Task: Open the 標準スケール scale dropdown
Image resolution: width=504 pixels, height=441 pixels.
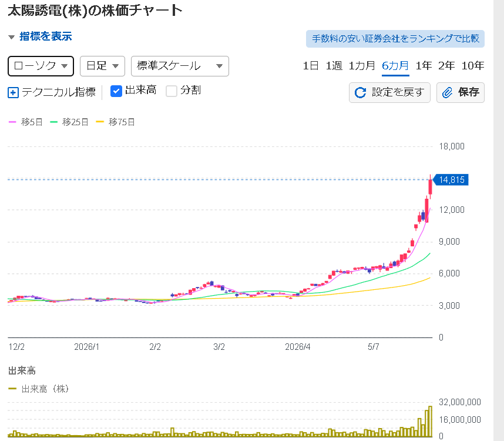Action: click(x=180, y=66)
